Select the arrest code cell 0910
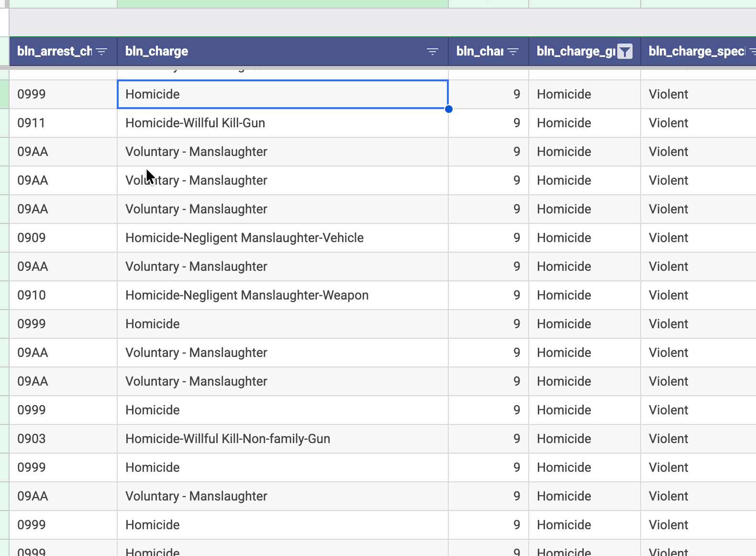This screenshot has height=556, width=756. (x=63, y=295)
